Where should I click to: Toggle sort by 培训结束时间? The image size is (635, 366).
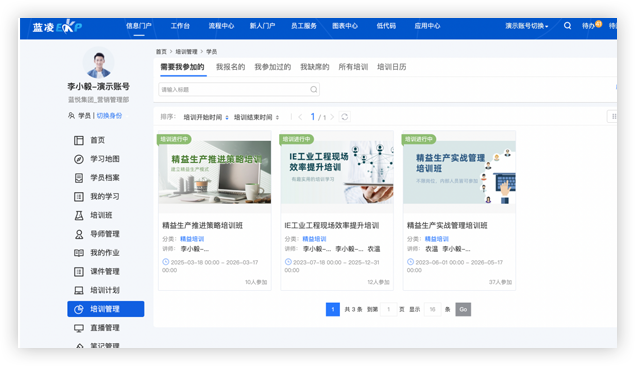[x=257, y=117]
